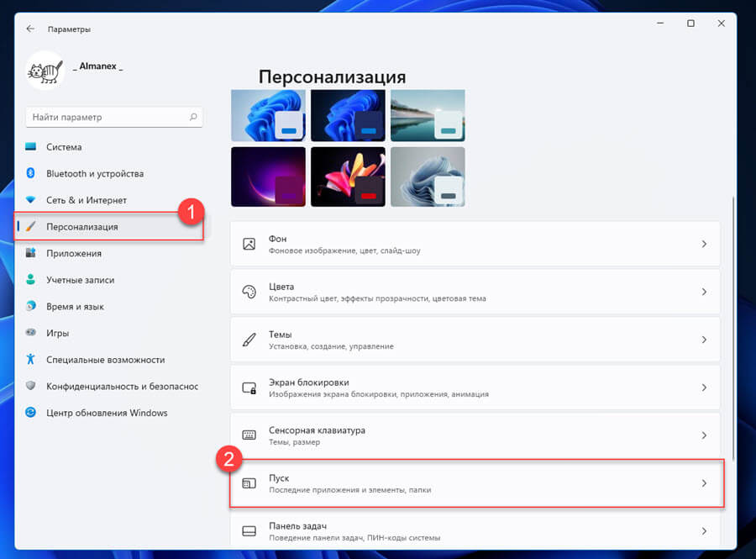Click the back arrow in the title bar
Screen dimensions: 756x559
click(x=30, y=29)
